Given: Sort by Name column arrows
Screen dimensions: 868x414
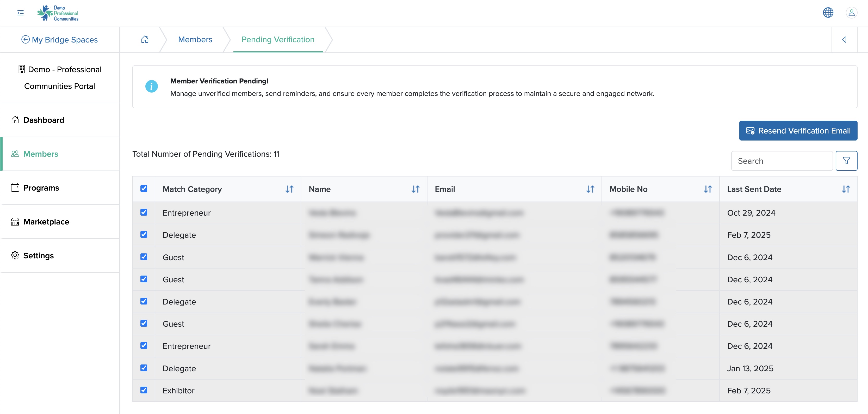Looking at the screenshot, I should coord(416,189).
